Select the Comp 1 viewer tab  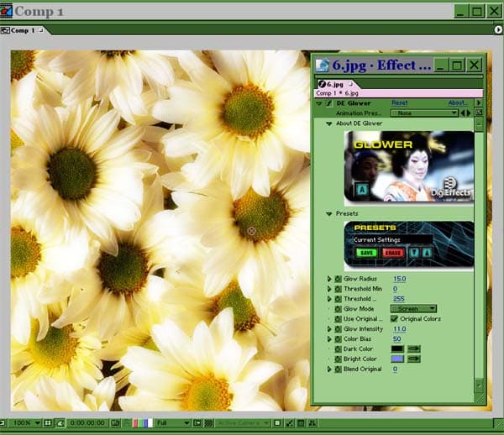click(23, 30)
